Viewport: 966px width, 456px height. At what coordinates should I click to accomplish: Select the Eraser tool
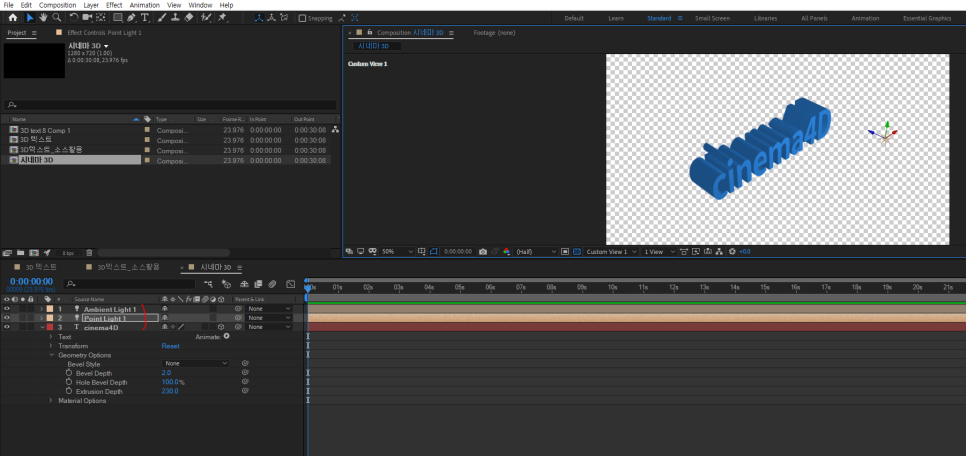pos(189,18)
